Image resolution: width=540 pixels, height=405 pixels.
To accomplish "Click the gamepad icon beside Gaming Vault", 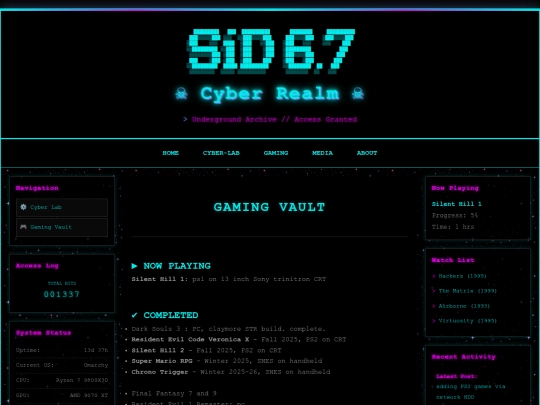I will (23, 227).
